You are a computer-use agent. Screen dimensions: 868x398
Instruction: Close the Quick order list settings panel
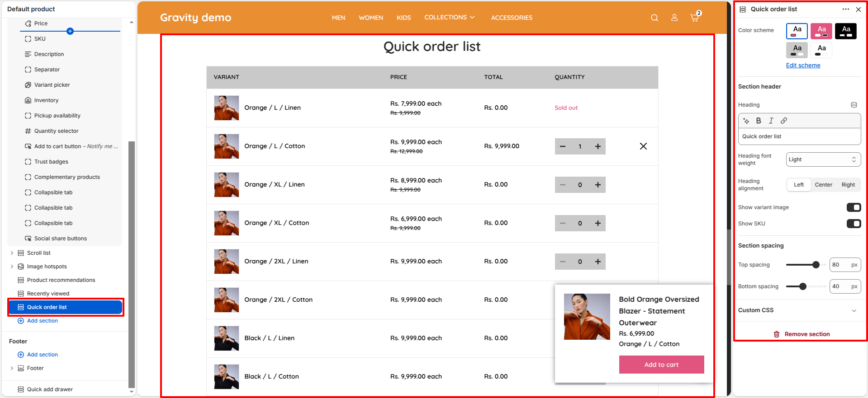click(859, 9)
